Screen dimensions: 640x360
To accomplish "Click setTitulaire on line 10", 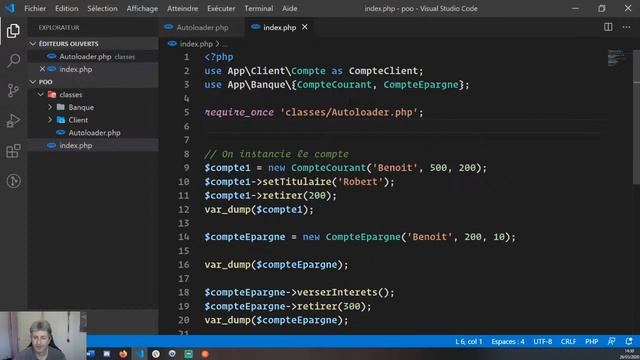I will coord(297,182).
